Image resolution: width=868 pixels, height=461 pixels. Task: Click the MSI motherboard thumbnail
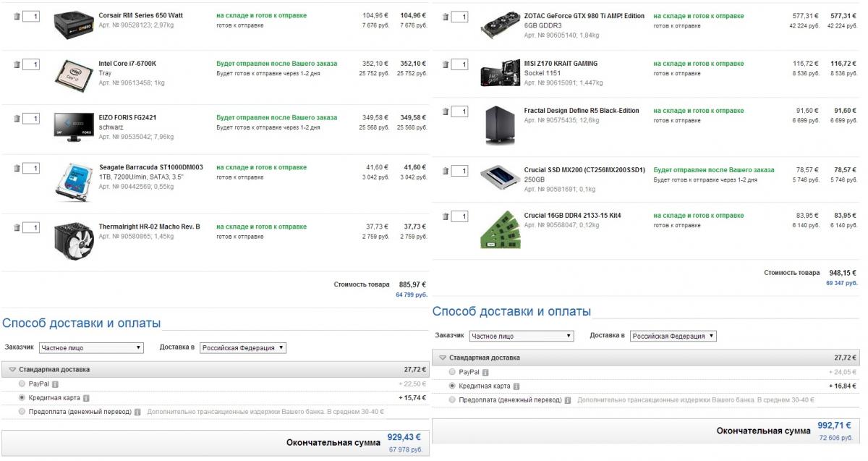click(501, 74)
